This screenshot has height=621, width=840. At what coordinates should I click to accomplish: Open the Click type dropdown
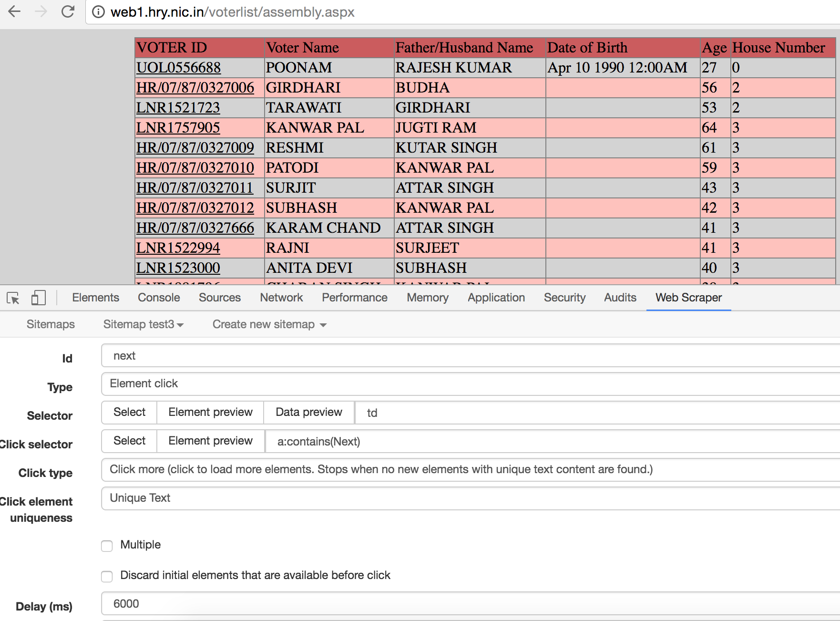tap(470, 470)
